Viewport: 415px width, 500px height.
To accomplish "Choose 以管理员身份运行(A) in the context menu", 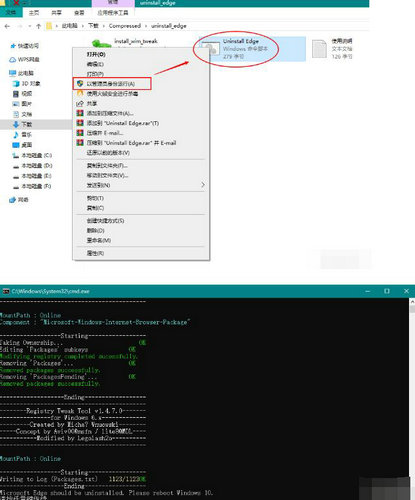I will [x=141, y=84].
